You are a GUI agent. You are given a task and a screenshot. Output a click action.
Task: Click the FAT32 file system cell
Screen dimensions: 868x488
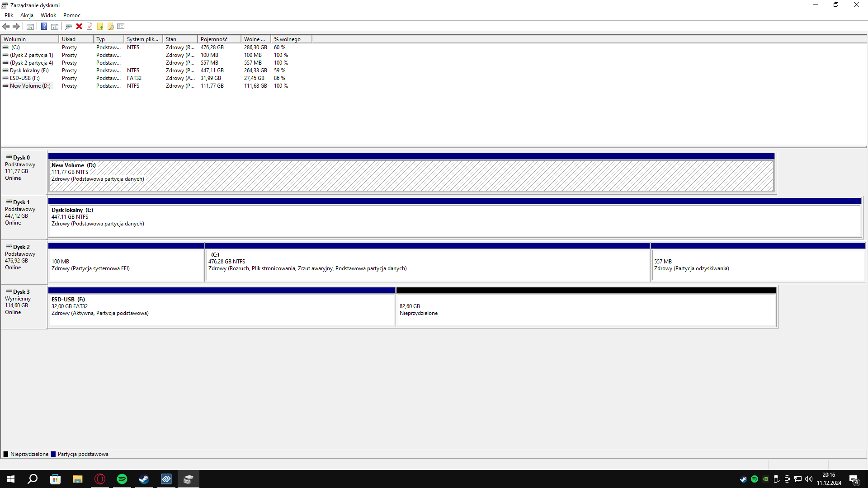coord(134,78)
